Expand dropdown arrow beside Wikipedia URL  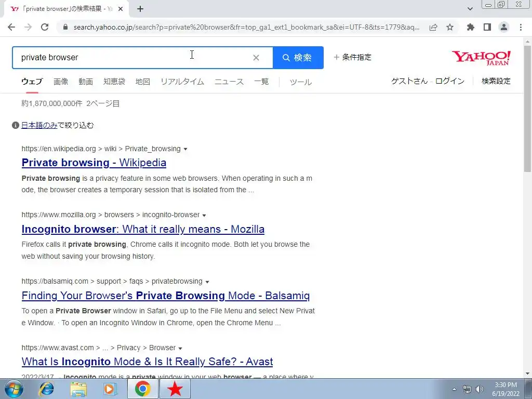point(185,149)
